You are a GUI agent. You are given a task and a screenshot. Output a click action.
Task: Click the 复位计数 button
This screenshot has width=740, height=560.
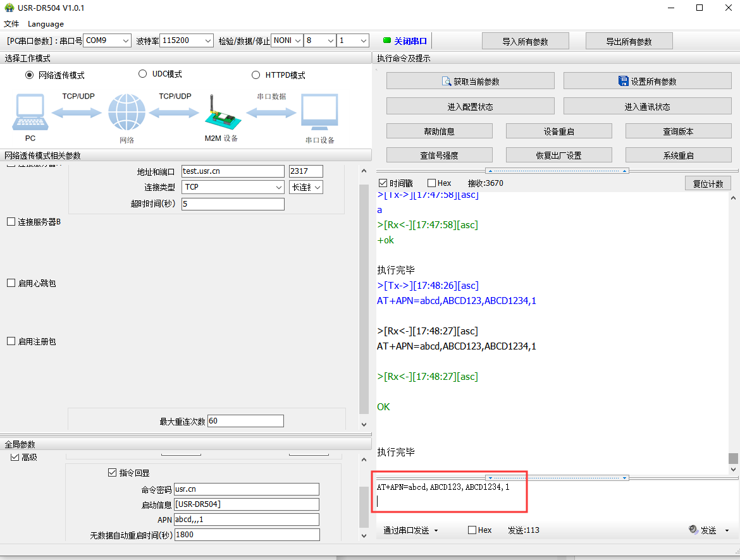pos(708,184)
